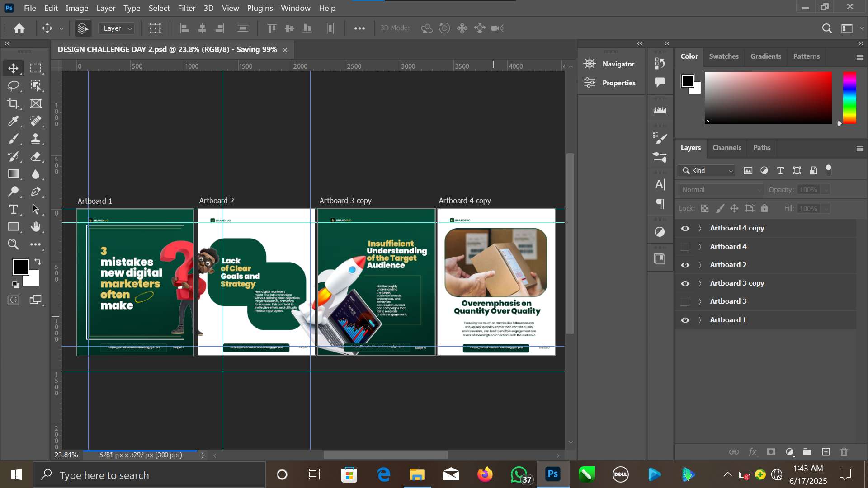
Task: Select the Zoom tool
Action: [13, 244]
